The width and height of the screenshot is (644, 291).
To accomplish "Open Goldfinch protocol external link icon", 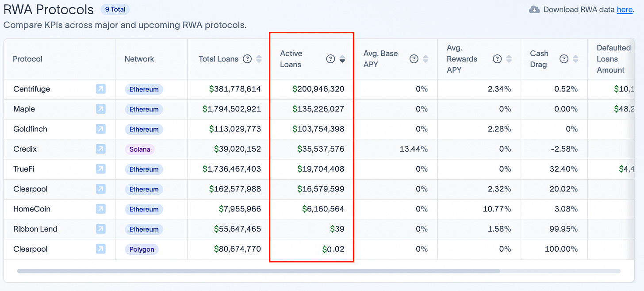I will tap(101, 129).
